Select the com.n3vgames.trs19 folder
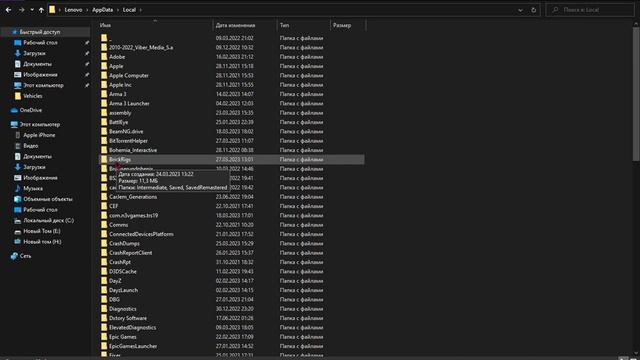This screenshot has height=360, width=640. coord(133,216)
